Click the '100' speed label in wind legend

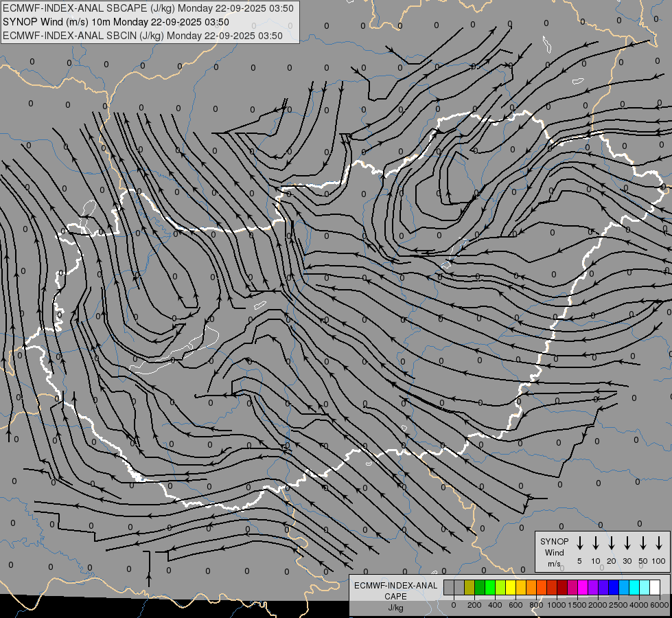(659, 561)
